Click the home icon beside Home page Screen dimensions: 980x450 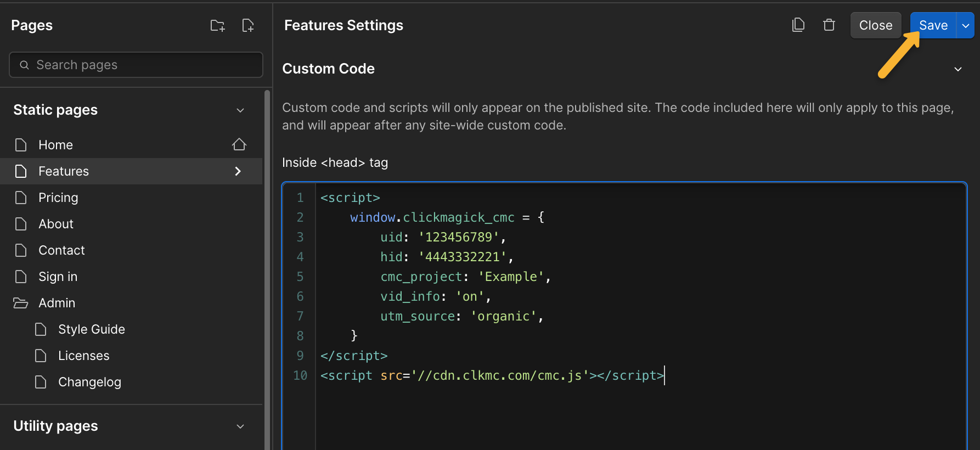tap(239, 145)
